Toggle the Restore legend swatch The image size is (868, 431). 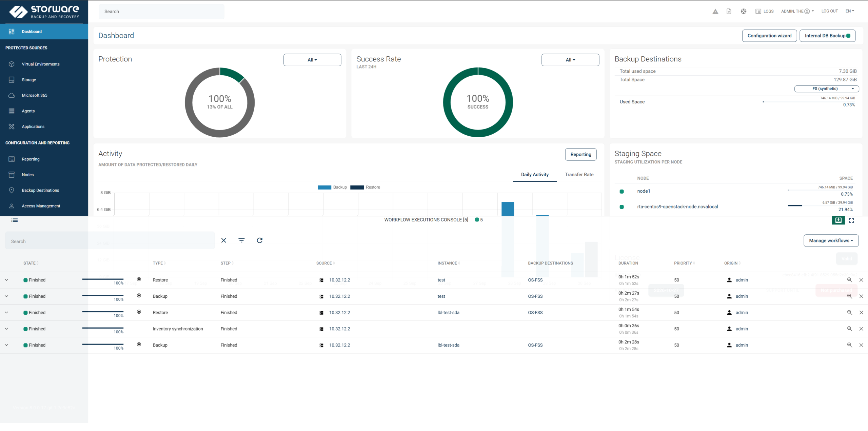point(357,187)
